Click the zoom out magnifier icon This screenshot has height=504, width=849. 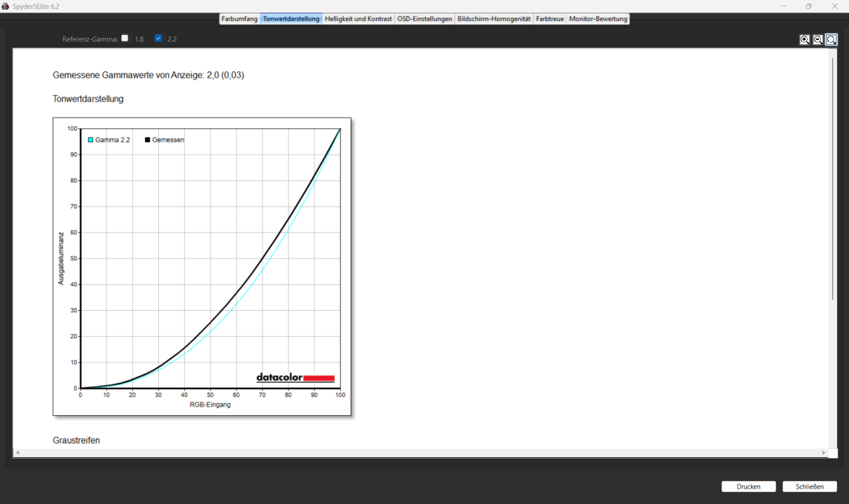818,40
